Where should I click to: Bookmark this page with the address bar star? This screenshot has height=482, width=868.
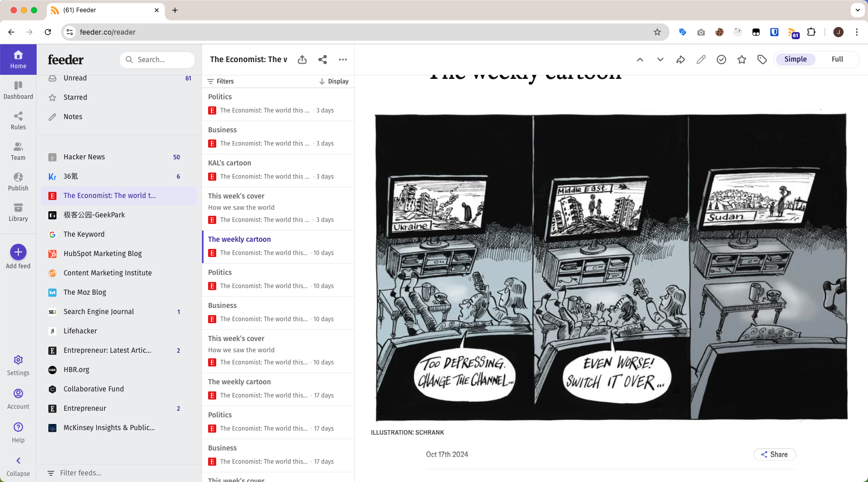[657, 32]
